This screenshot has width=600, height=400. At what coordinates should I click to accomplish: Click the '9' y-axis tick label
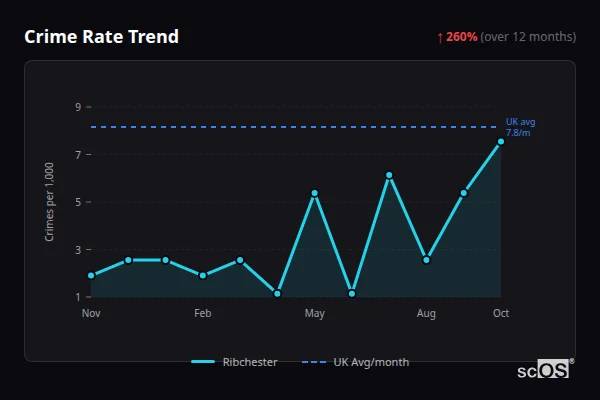coord(78,107)
